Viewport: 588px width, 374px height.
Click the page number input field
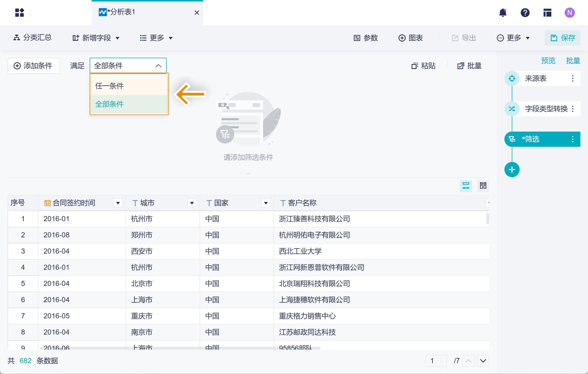(x=436, y=361)
